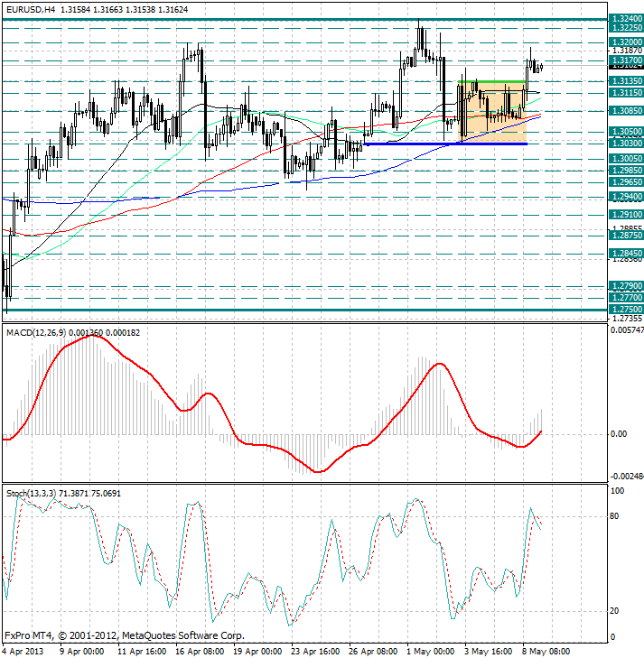Click the 1 May 00:00 time label

point(429,649)
